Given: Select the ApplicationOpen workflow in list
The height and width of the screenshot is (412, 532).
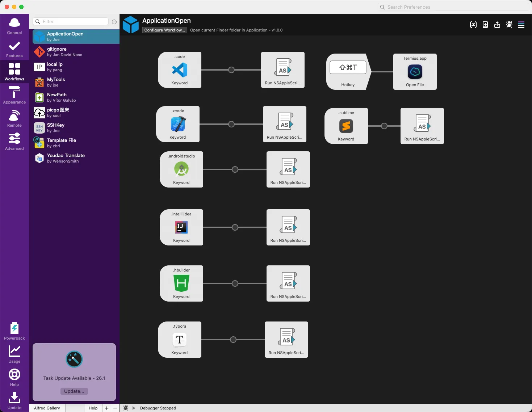Looking at the screenshot, I should click(x=76, y=36).
